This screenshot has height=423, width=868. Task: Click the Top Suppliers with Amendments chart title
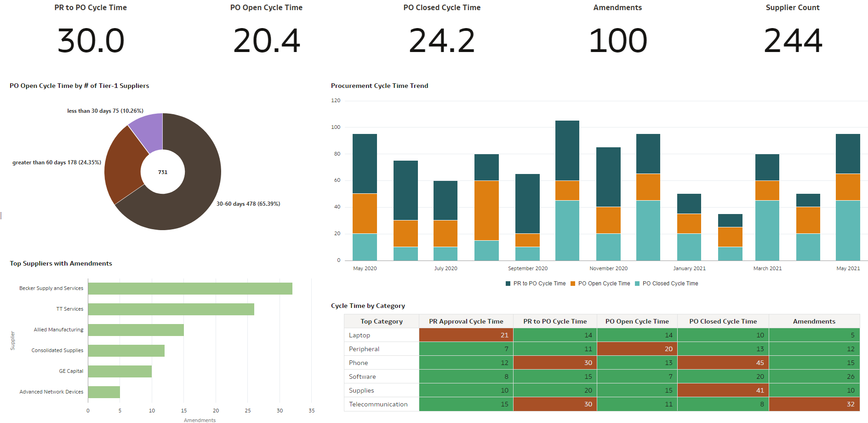click(x=61, y=263)
